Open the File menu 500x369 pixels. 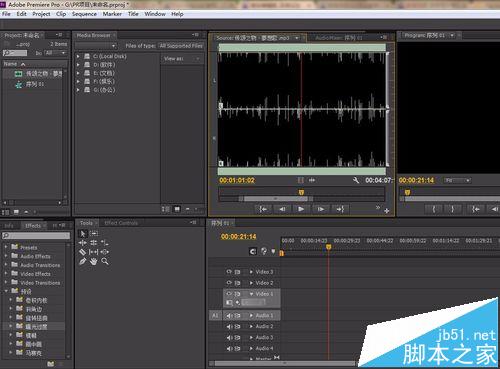[6, 14]
